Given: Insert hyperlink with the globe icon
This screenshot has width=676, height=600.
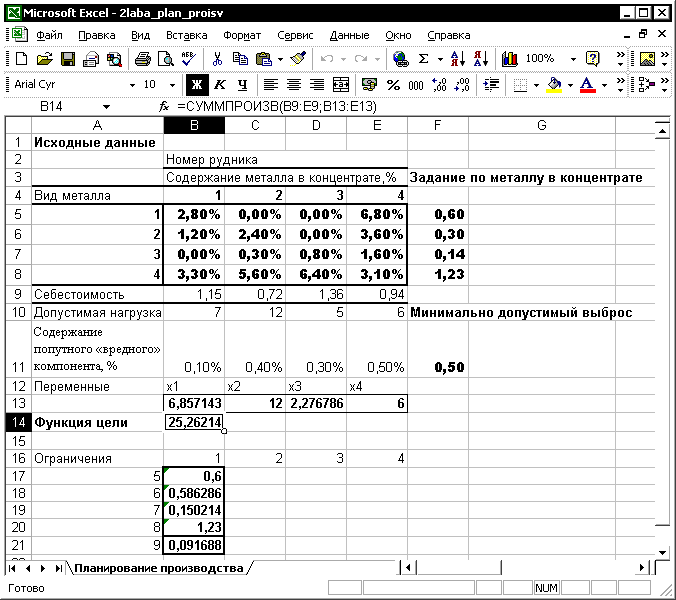Looking at the screenshot, I should click(x=401, y=59).
